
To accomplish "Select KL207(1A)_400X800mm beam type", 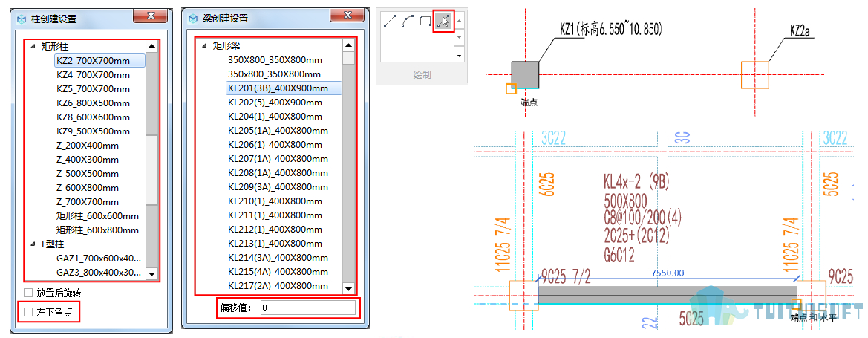I will click(x=278, y=159).
